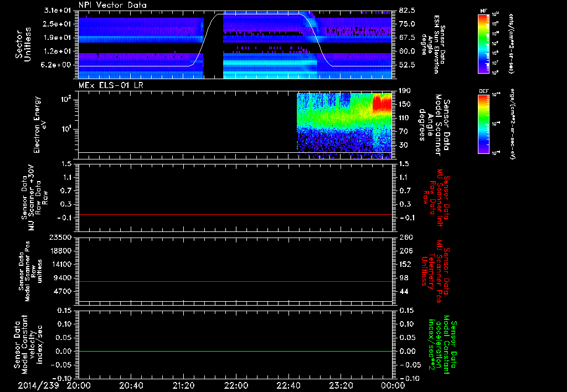Click the white sun elevation curve plateau
The width and height of the screenshot is (567, 392).
[259, 14]
